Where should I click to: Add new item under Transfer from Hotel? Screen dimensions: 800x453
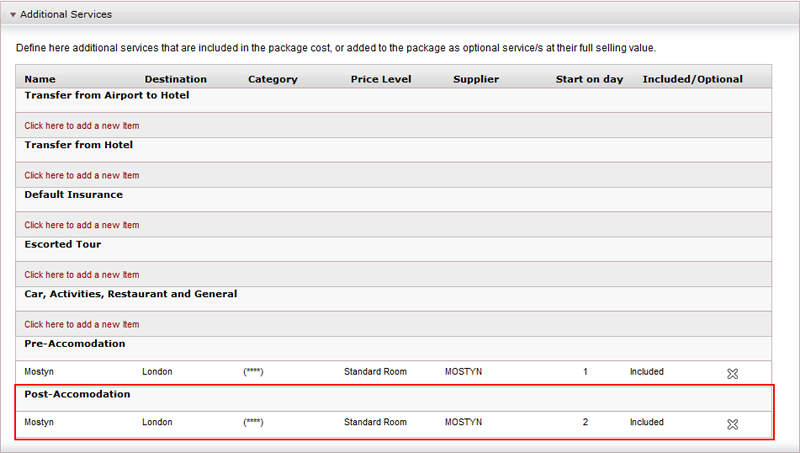pos(82,175)
